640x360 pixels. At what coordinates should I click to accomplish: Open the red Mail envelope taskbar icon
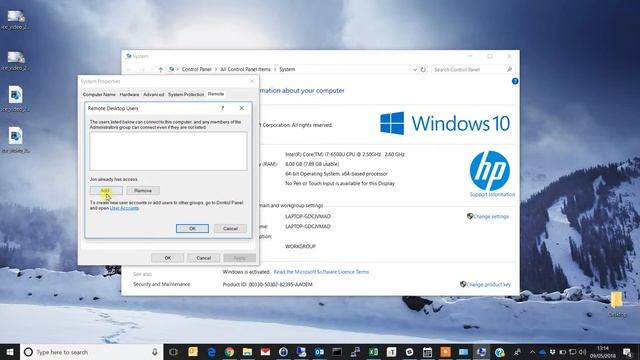coord(265,352)
